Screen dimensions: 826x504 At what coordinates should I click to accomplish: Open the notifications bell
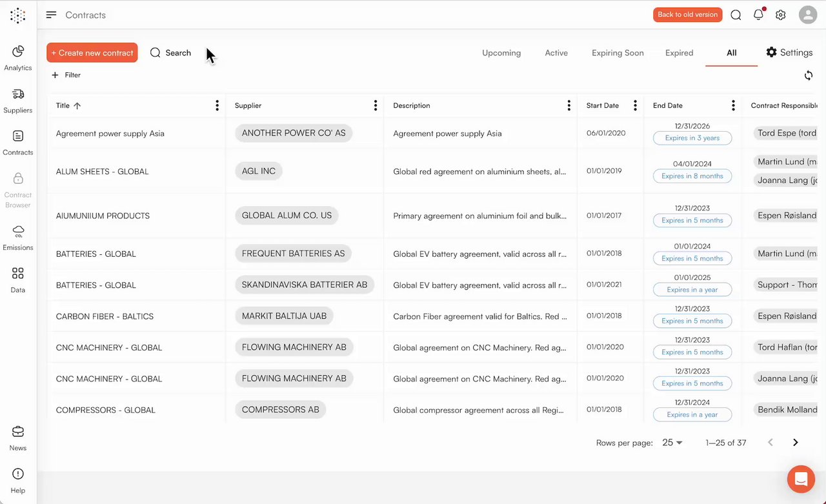(758, 15)
